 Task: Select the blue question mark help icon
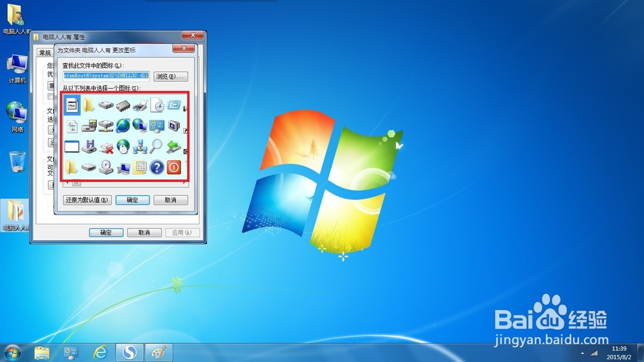pos(157,167)
